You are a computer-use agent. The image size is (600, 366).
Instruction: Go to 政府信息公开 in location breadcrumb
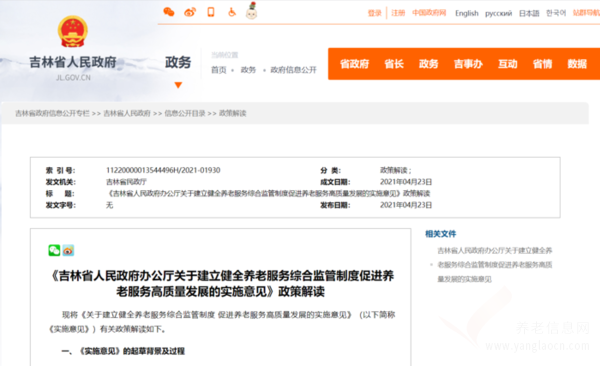293,70
